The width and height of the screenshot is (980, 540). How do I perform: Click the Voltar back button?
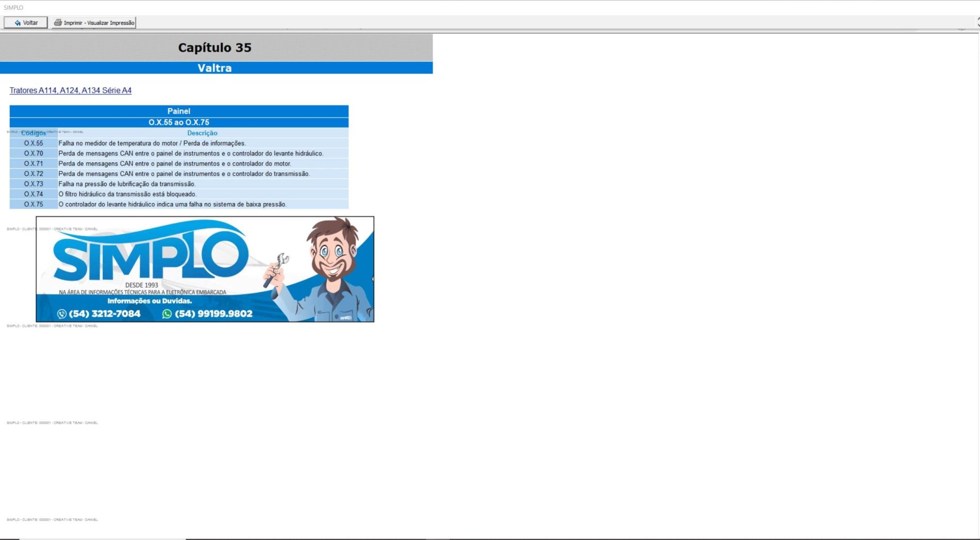(26, 23)
